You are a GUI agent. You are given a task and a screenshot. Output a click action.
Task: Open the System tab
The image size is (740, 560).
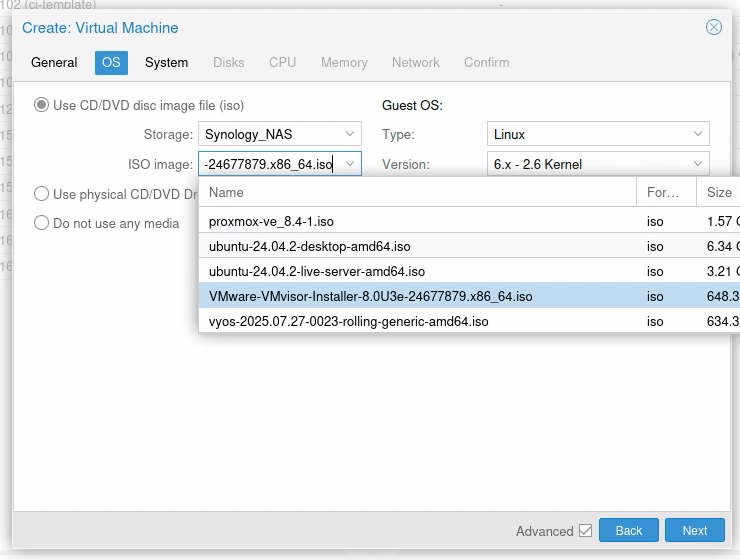(166, 63)
